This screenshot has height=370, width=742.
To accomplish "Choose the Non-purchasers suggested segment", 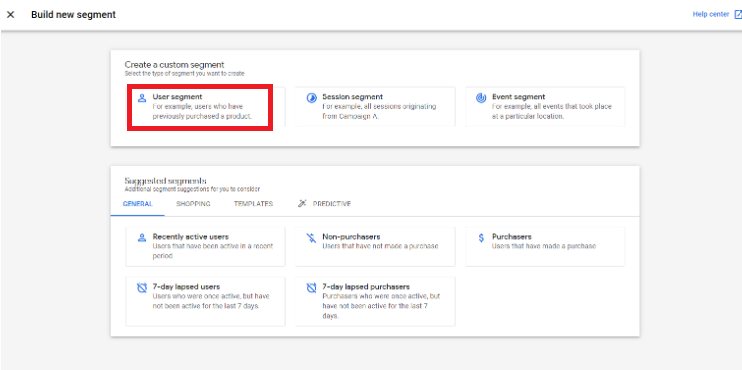I will click(375, 247).
